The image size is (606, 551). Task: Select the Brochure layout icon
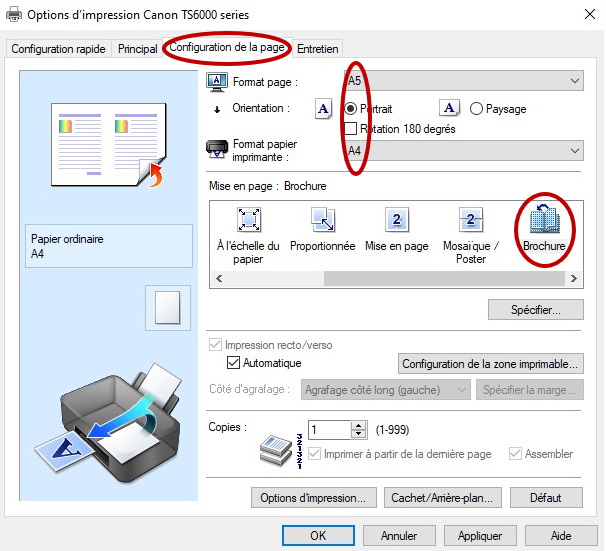pos(545,219)
